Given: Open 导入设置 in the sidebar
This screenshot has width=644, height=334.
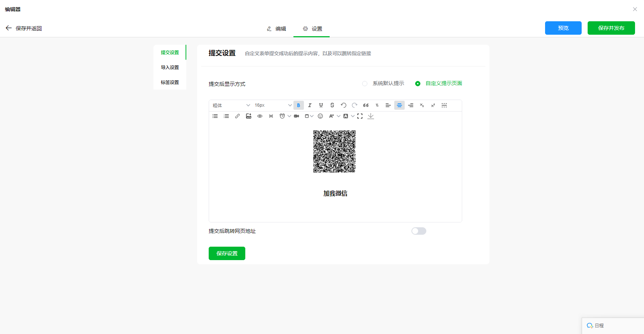Looking at the screenshot, I should pos(170,68).
